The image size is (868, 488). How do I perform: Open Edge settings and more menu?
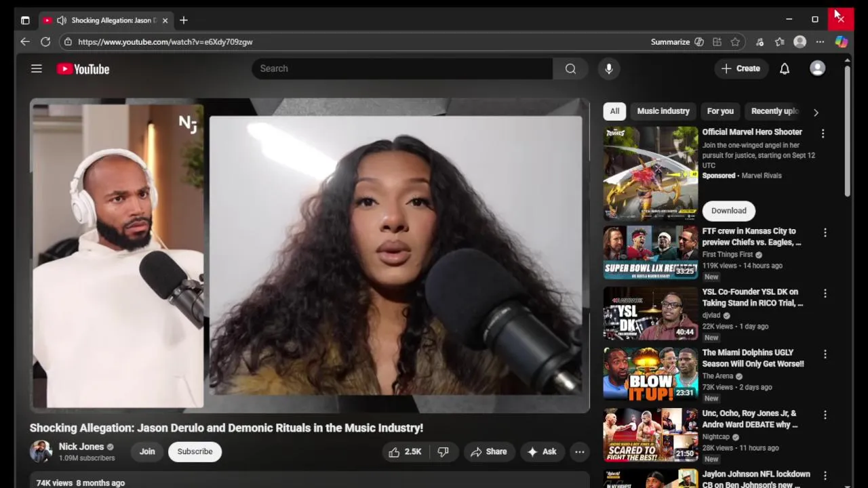click(x=820, y=42)
